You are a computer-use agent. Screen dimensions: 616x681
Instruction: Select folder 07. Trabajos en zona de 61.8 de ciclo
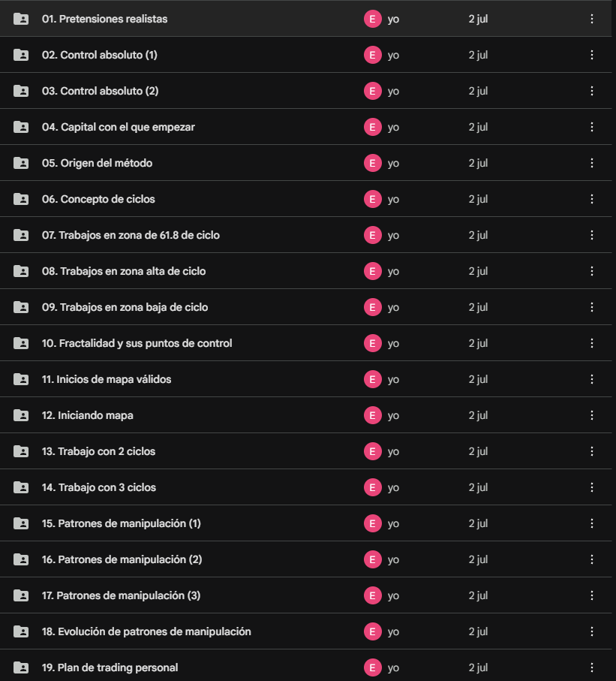[305, 235]
